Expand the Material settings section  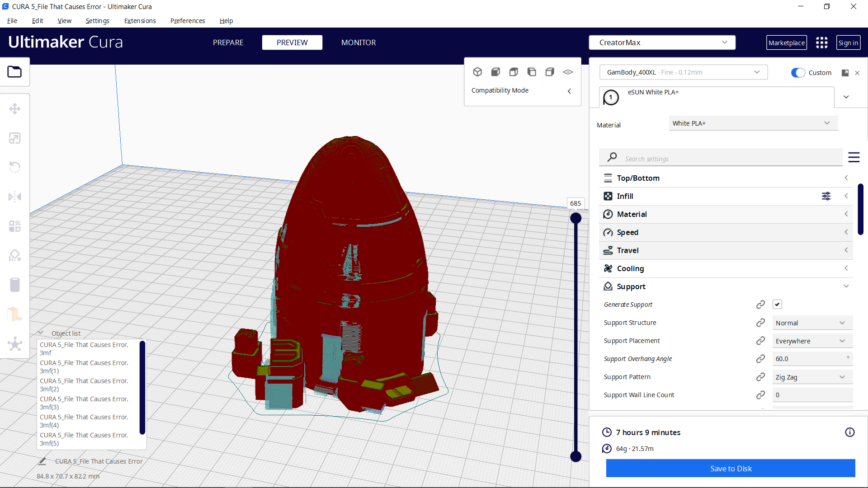[726, 214]
